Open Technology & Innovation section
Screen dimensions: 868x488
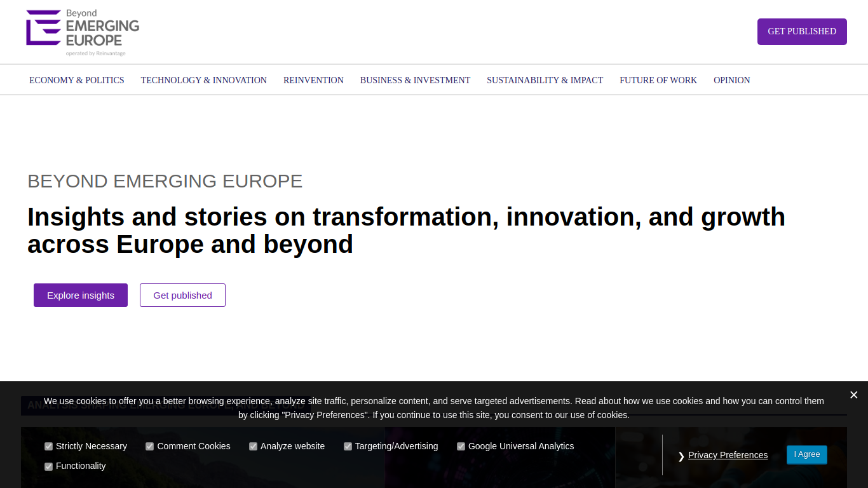coord(204,80)
